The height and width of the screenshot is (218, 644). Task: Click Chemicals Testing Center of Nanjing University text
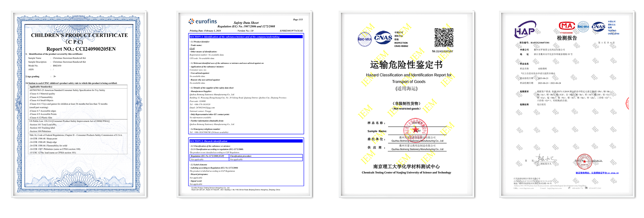click(407, 173)
